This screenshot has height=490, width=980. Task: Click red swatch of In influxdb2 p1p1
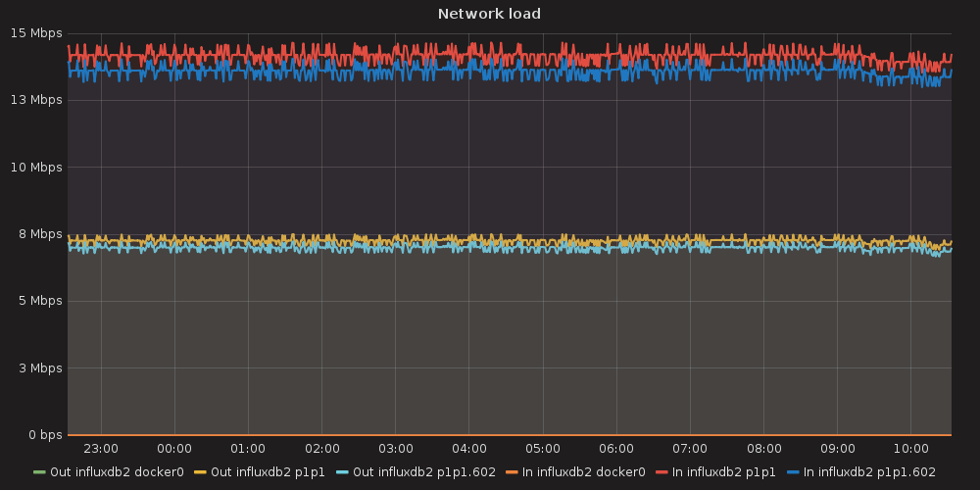pyautogui.click(x=661, y=472)
